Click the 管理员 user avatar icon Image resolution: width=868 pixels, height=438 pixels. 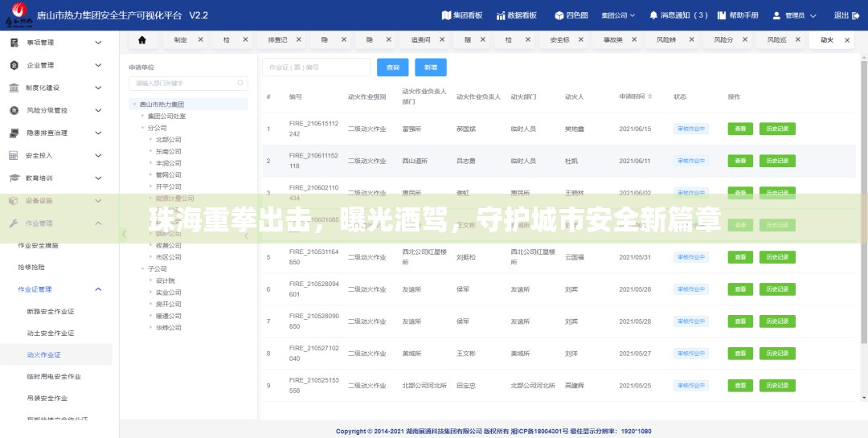[776, 15]
